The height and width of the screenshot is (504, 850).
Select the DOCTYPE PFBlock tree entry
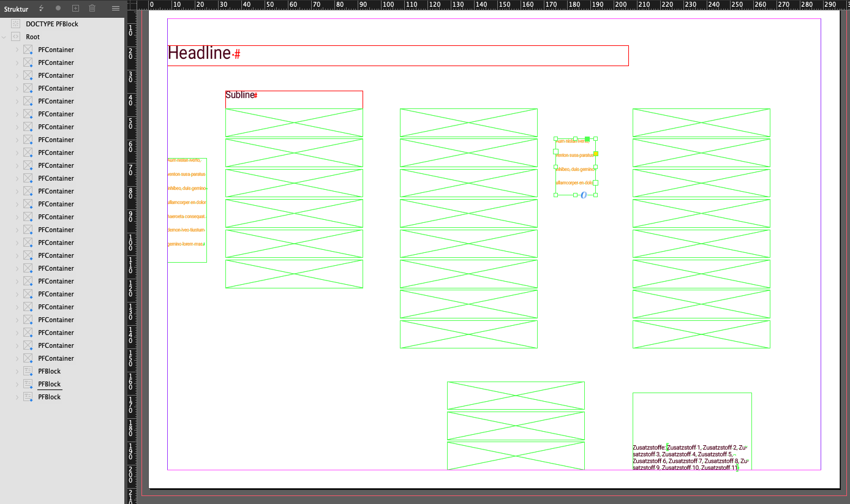pyautogui.click(x=52, y=24)
